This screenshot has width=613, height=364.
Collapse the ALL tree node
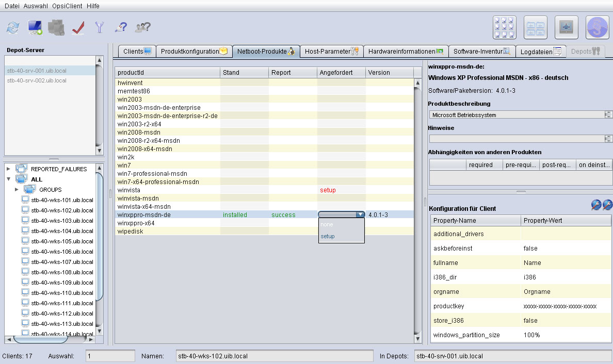coord(9,179)
